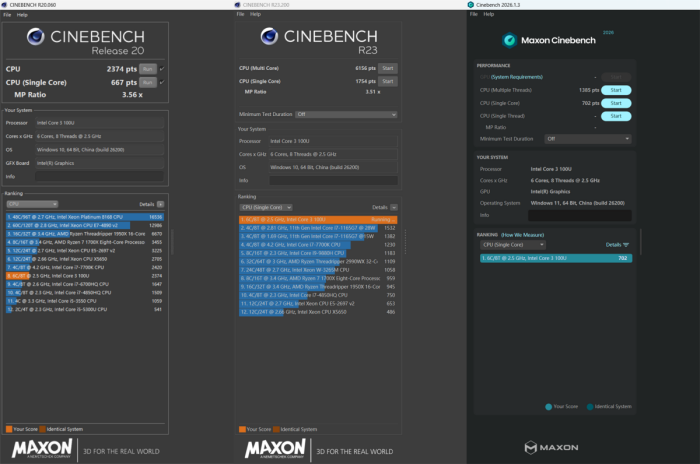Expand Details in the 2026 ranking panel
700x464 pixels.
(617, 245)
